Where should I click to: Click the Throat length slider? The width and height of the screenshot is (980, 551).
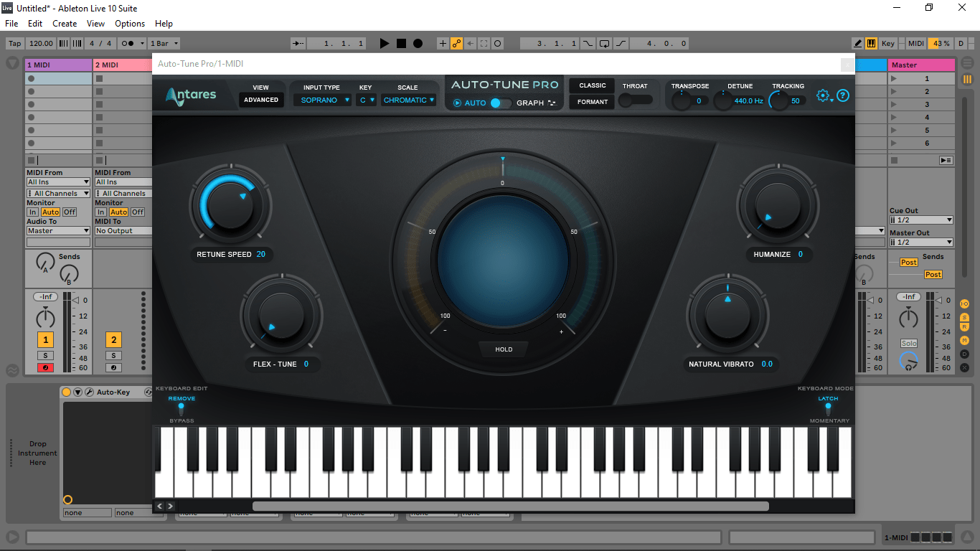pos(636,100)
